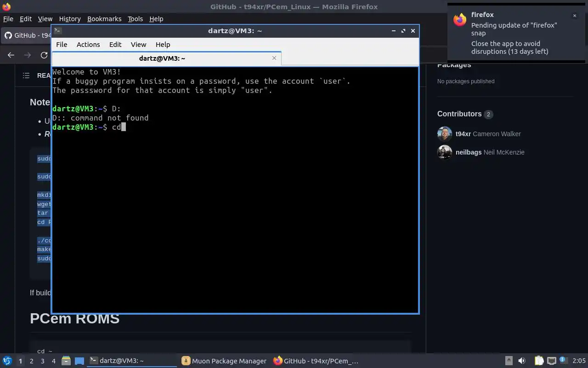588x368 pixels.
Task: Switch to workspace 2
Action: [x=31, y=361]
